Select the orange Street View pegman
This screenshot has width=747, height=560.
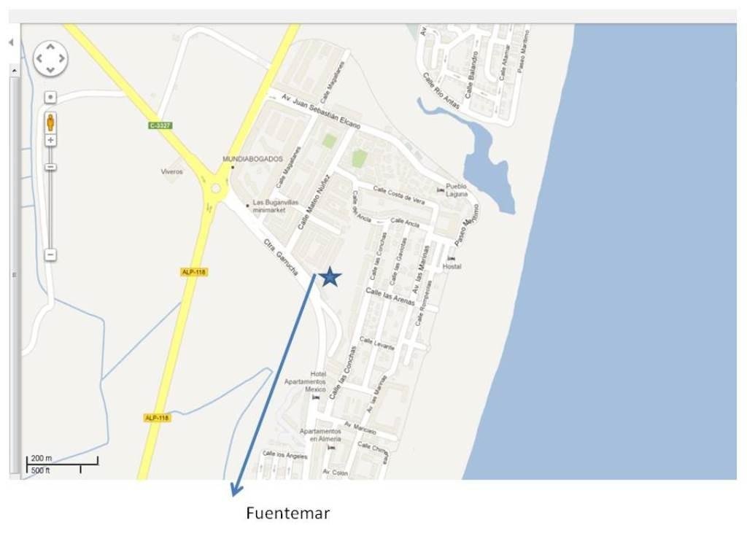click(50, 122)
